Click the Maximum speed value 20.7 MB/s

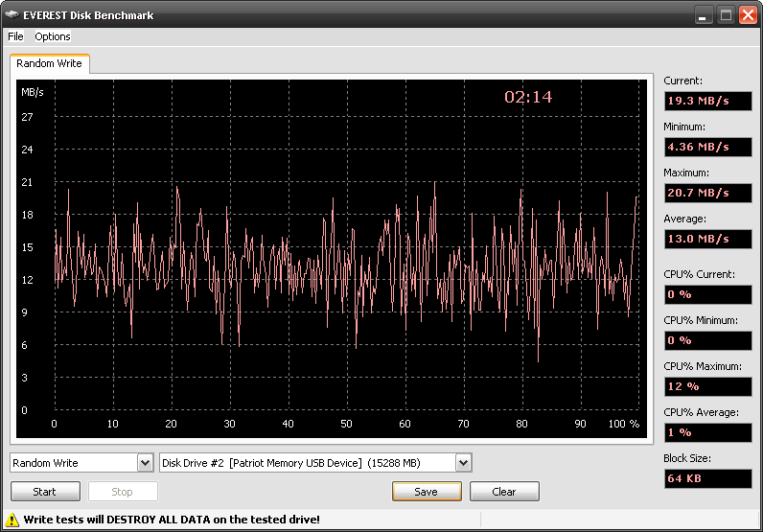[x=707, y=193]
